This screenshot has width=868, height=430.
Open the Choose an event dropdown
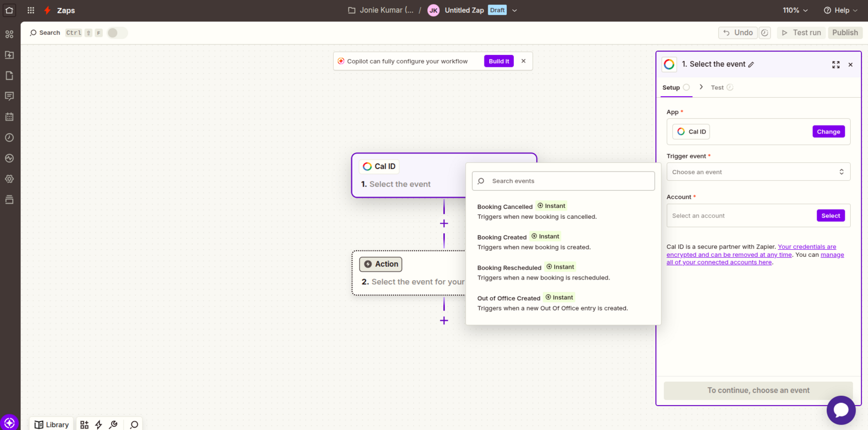pos(758,172)
